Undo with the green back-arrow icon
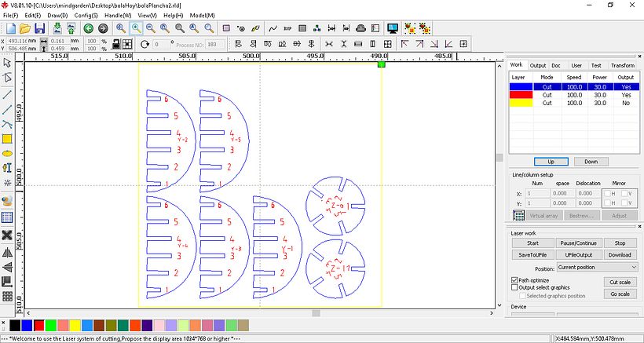Image resolution: width=644 pixels, height=343 pixels. pyautogui.click(x=88, y=28)
